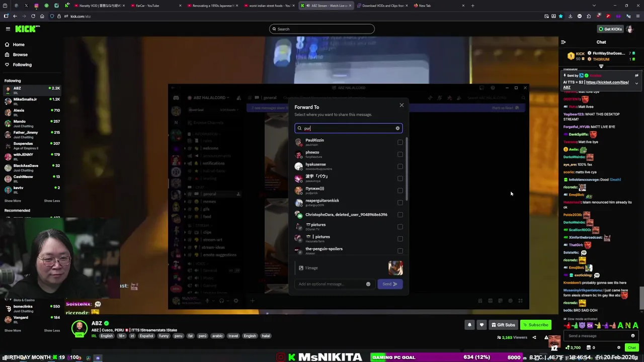Viewport: 644px width, 362px height.
Task: Toggle the notification bell for ABZ
Action: point(469,325)
